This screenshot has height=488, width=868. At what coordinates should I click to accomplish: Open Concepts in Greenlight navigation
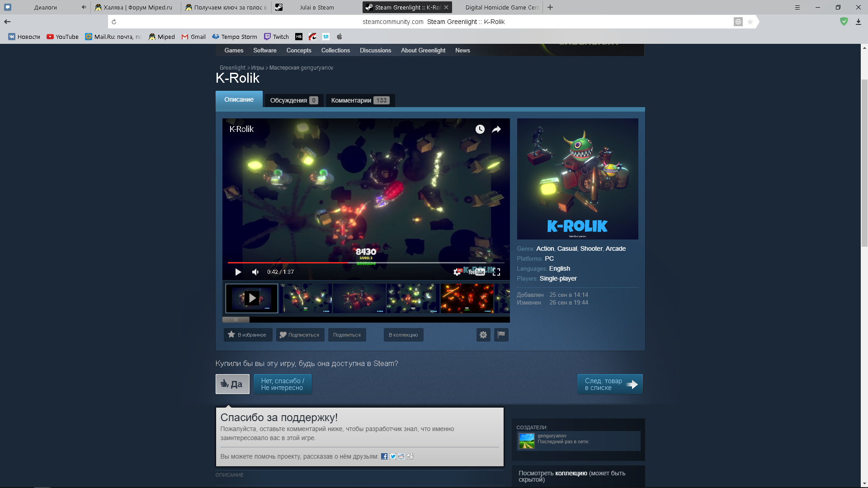pos(299,50)
